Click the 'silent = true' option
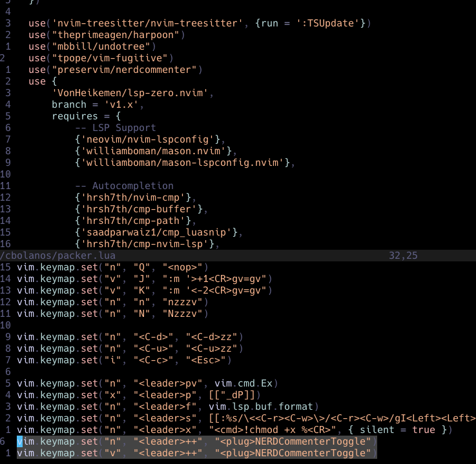 [398, 430]
